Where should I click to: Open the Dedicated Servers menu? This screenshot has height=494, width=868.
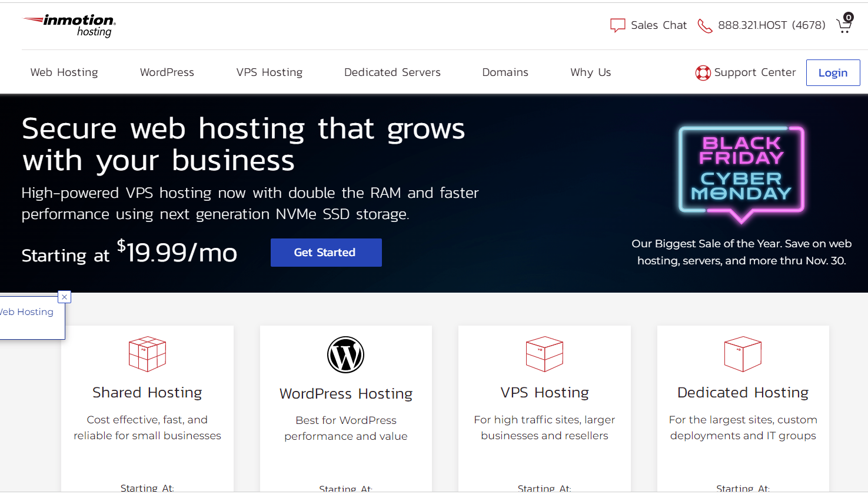pos(393,72)
